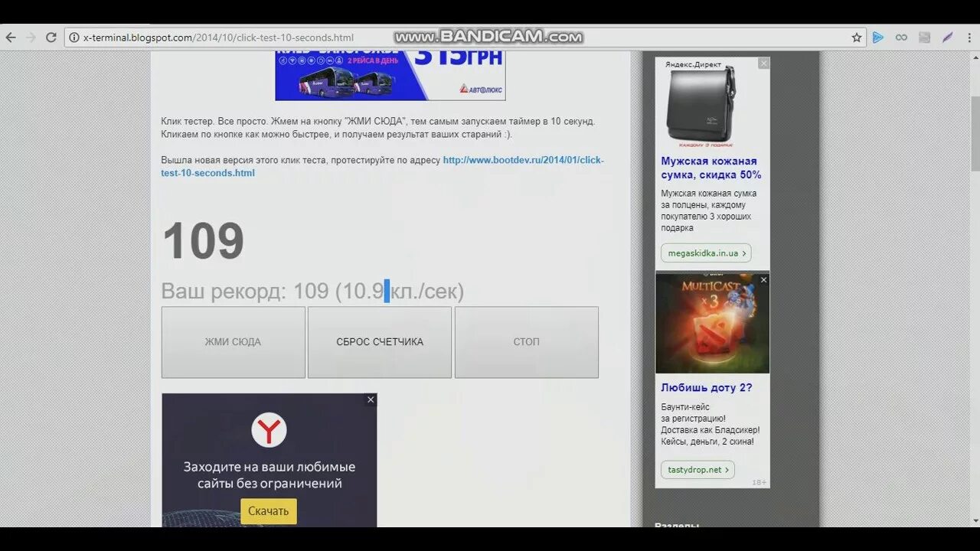Open the infinity-symbol extension icon
This screenshot has width=980, height=551.
[901, 37]
